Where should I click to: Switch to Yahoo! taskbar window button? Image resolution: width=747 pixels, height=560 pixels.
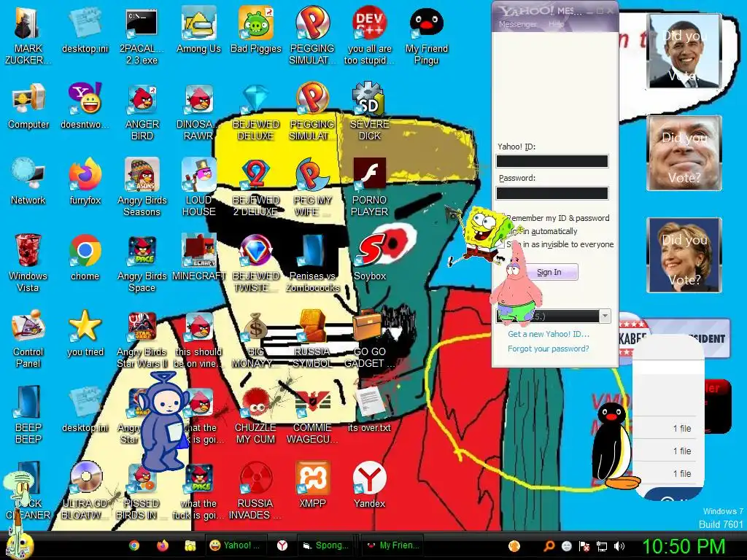click(x=236, y=545)
